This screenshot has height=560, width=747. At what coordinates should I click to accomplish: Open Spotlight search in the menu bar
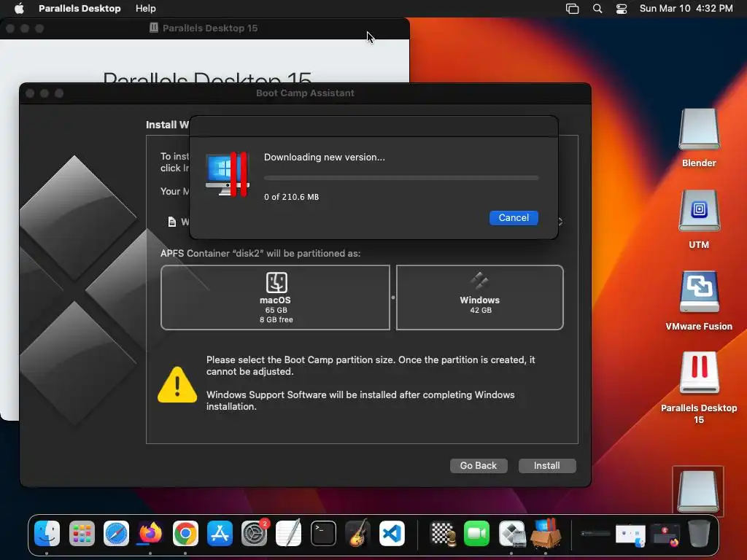click(597, 9)
